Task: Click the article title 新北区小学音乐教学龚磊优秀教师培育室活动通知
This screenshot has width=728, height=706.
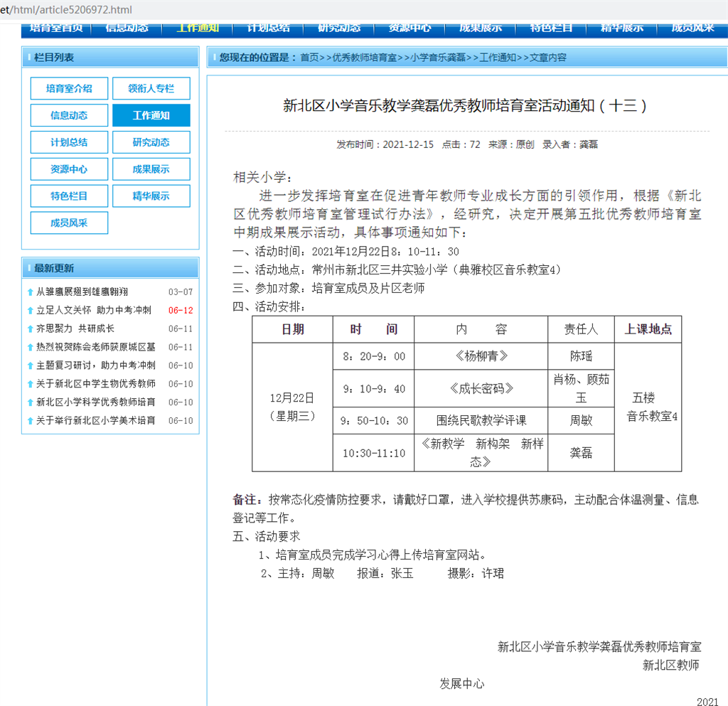Action: [464, 106]
